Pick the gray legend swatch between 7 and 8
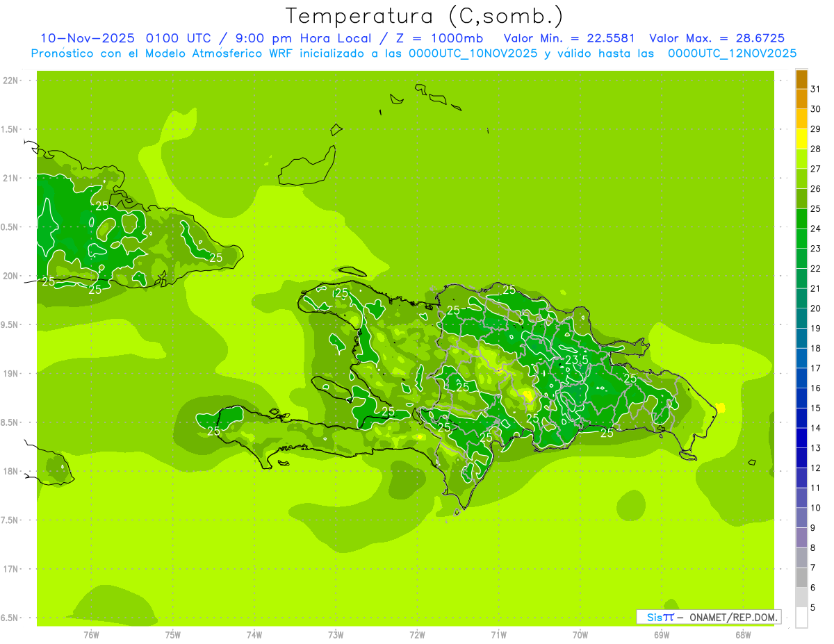The width and height of the screenshot is (834, 644). point(801,558)
